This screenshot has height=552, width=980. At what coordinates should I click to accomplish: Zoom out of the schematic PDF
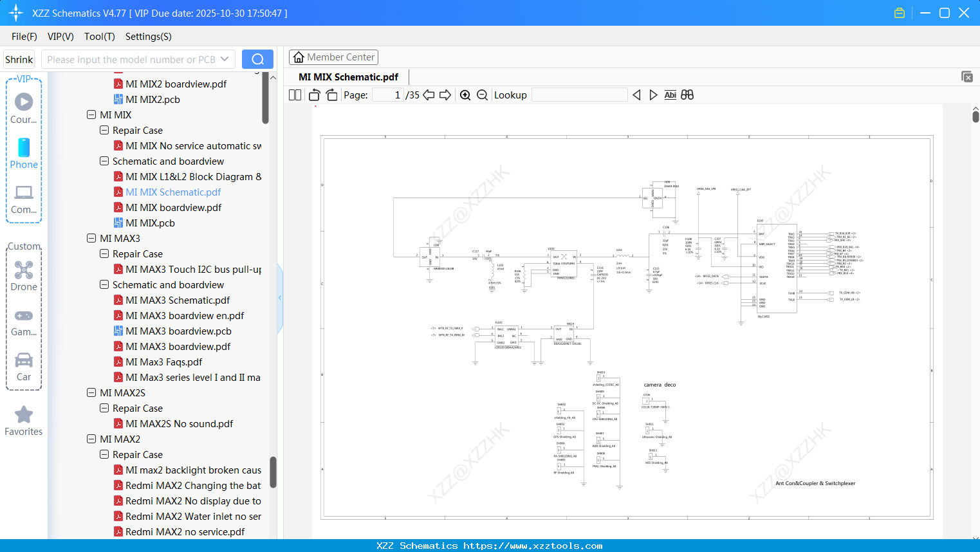coord(482,95)
